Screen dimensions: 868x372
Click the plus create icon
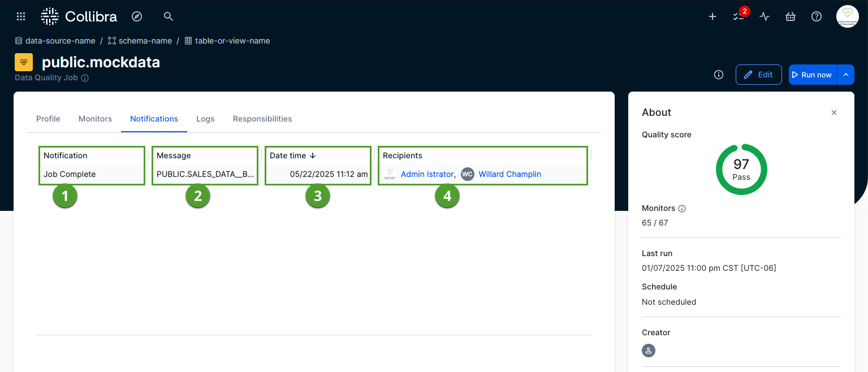coord(712,16)
